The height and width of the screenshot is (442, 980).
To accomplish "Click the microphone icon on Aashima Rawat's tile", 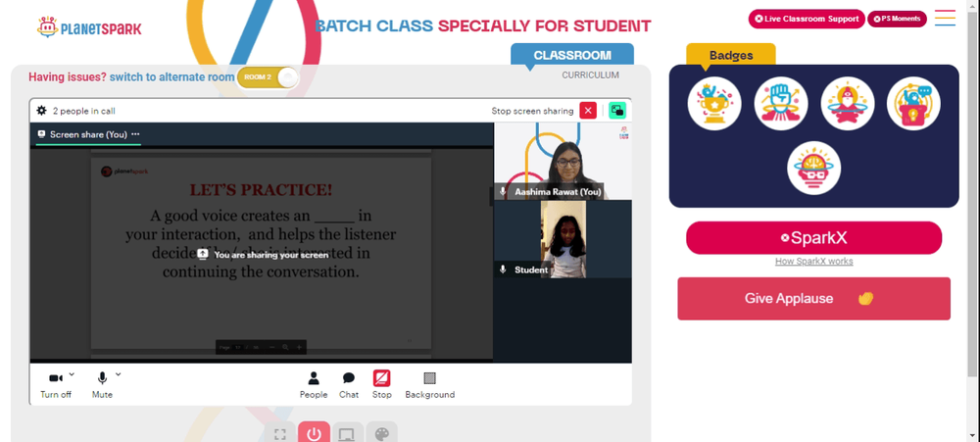I will pos(503,191).
